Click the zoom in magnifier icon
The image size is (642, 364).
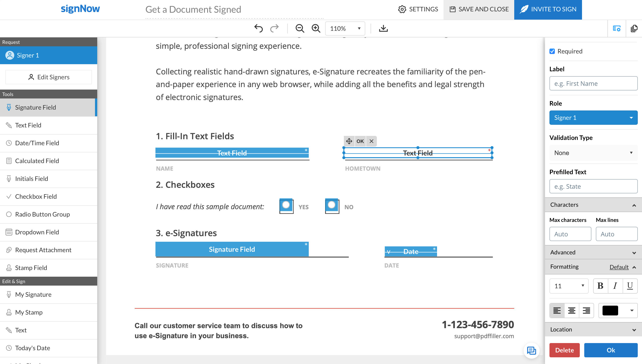coord(316,28)
